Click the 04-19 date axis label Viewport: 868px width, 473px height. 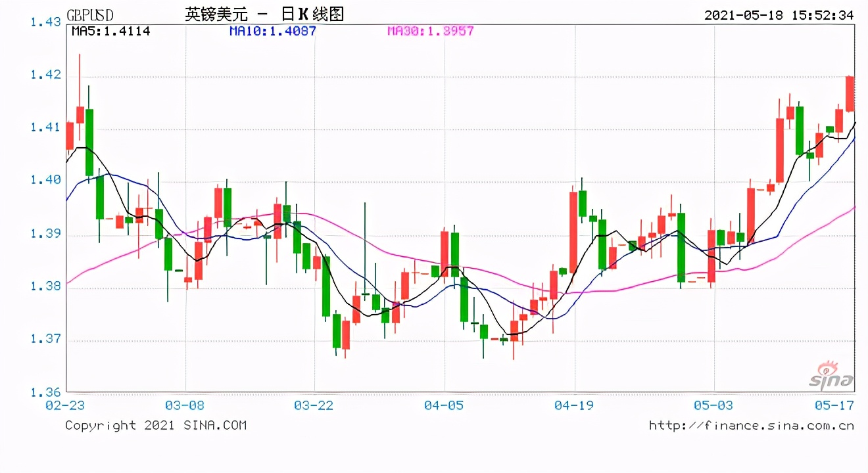click(x=574, y=405)
